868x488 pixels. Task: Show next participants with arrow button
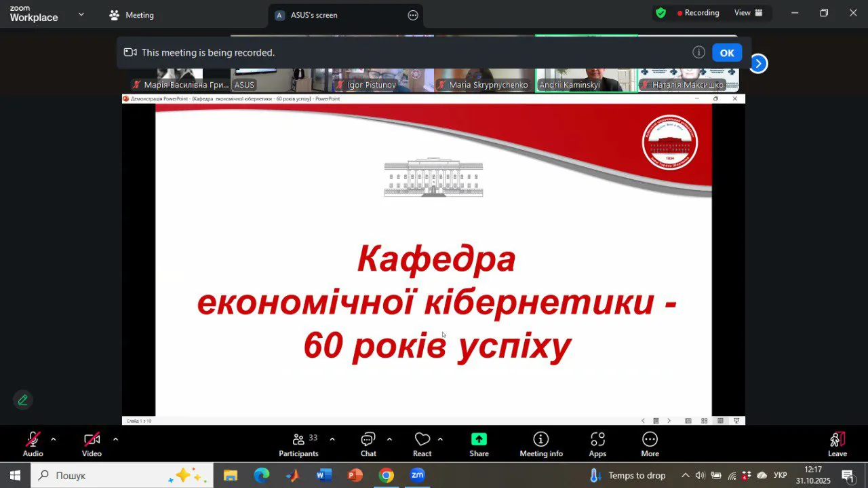pyautogui.click(x=758, y=64)
